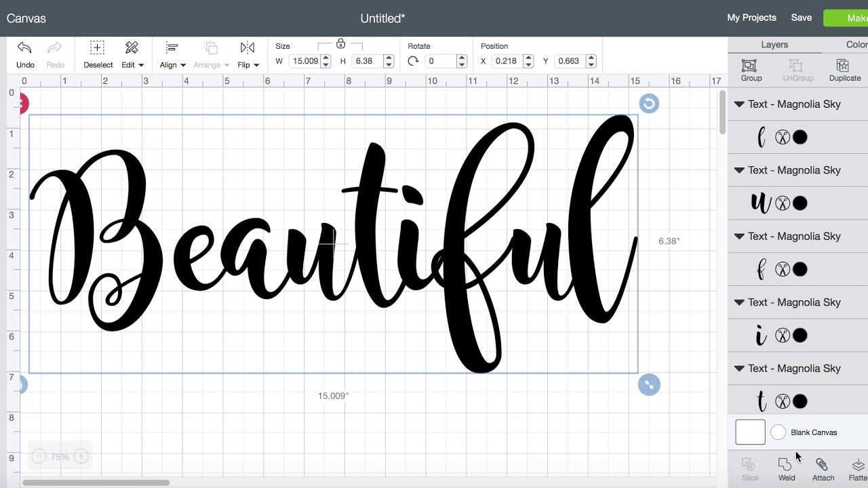Click the Duplicate layer icon
The image size is (868, 488).
tap(843, 66)
